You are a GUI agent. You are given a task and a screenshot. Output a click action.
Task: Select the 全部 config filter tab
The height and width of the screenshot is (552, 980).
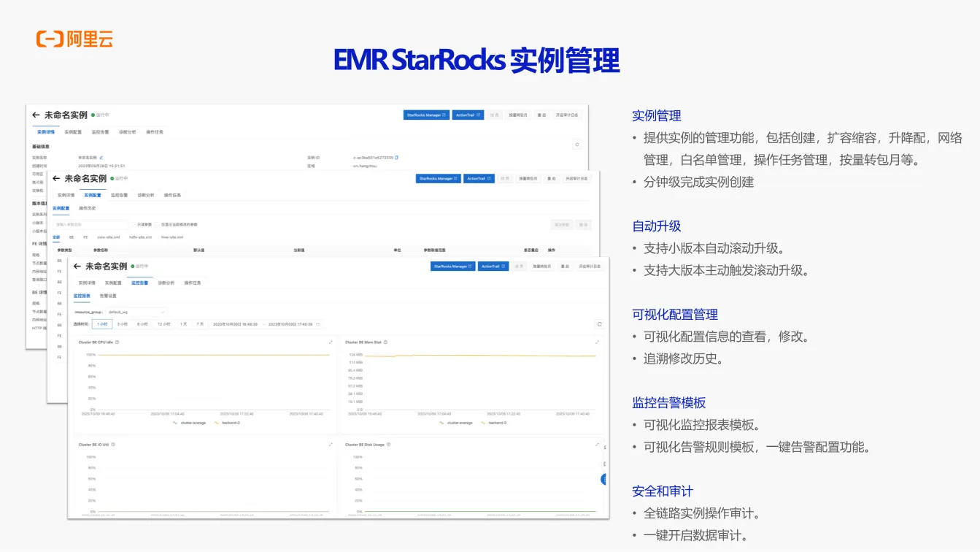click(x=56, y=237)
